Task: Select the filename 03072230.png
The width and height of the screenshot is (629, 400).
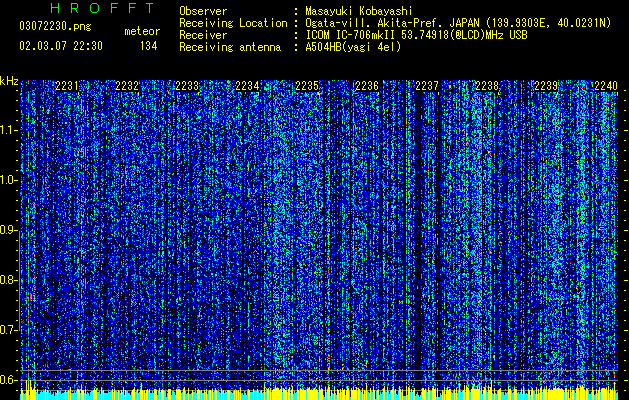Action: [x=55, y=27]
